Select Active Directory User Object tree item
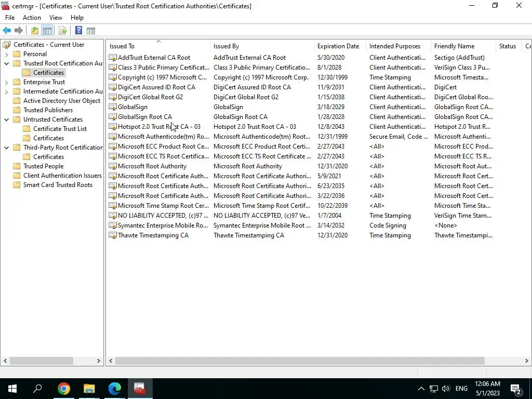This screenshot has height=399, width=532. pyautogui.click(x=62, y=101)
